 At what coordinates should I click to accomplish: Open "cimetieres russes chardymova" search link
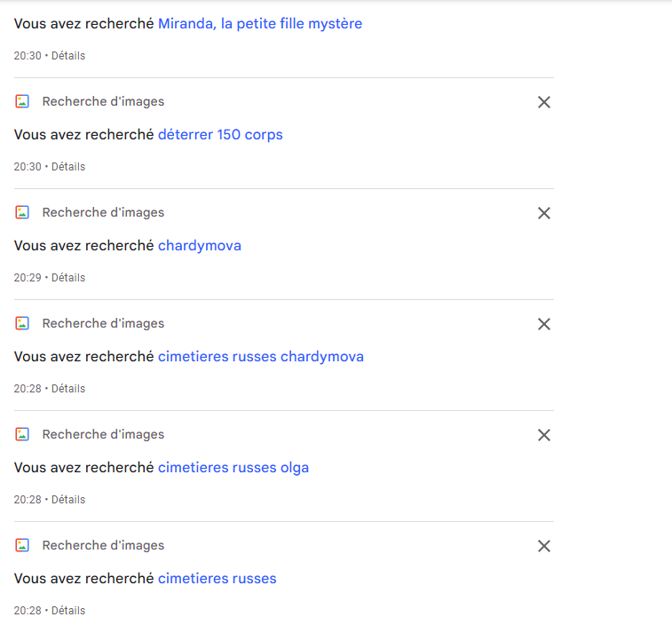point(261,357)
